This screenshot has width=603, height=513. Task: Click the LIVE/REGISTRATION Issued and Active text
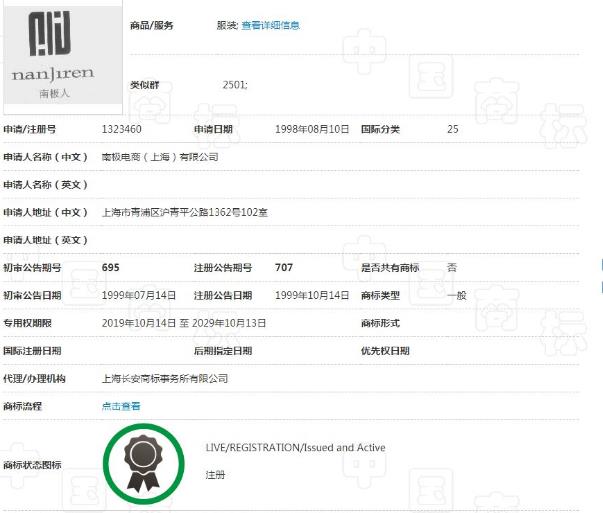pos(295,447)
